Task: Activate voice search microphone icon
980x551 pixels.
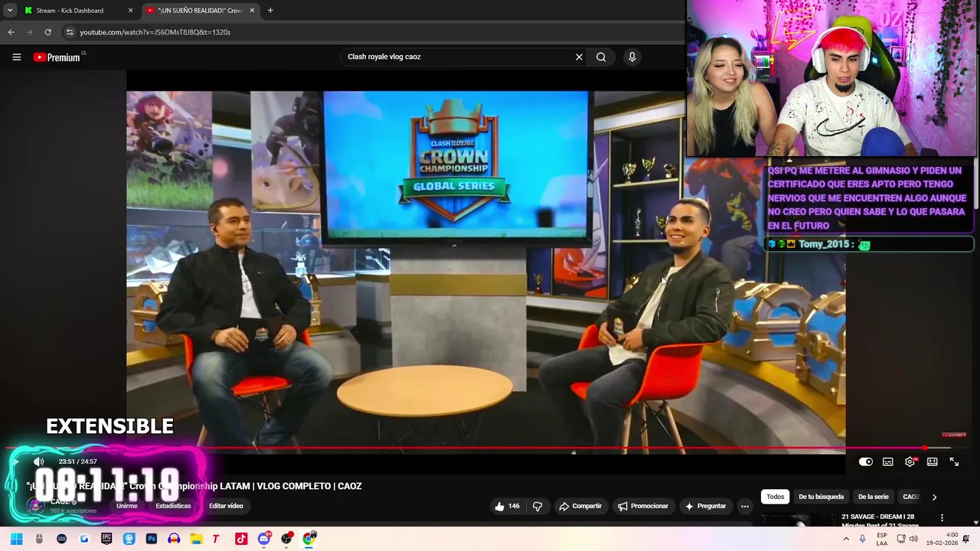Action: point(632,57)
